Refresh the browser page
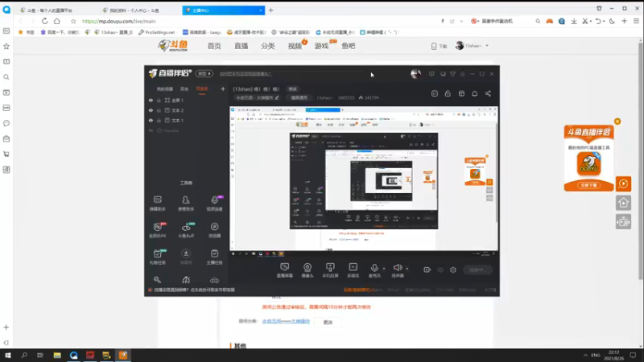This screenshot has height=362, width=644. click(44, 21)
